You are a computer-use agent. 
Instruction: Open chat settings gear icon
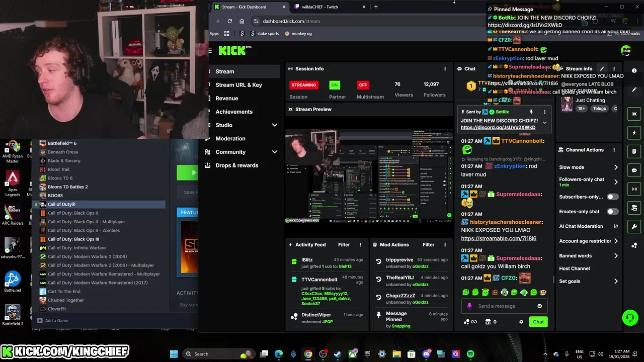521,322
